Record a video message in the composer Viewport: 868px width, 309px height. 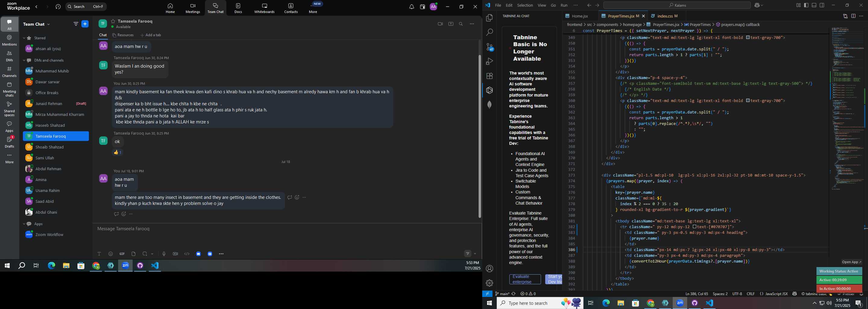[x=175, y=254]
